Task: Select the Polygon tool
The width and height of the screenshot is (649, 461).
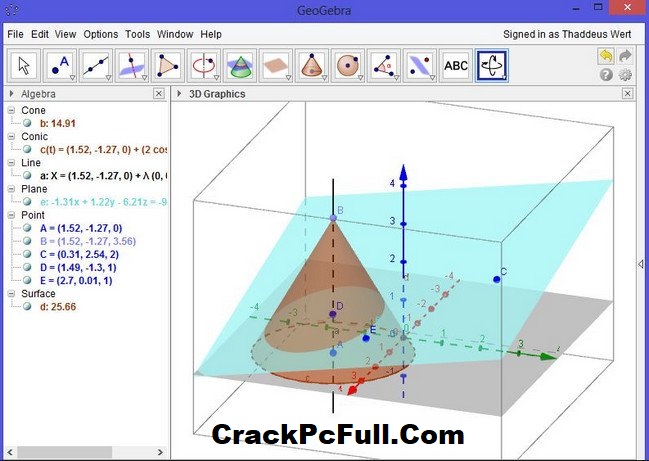Action: [x=169, y=65]
